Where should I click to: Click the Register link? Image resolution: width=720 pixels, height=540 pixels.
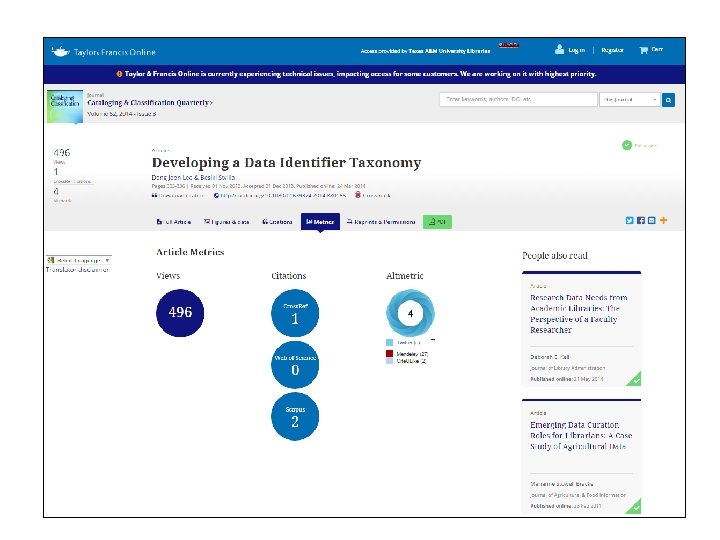click(612, 50)
